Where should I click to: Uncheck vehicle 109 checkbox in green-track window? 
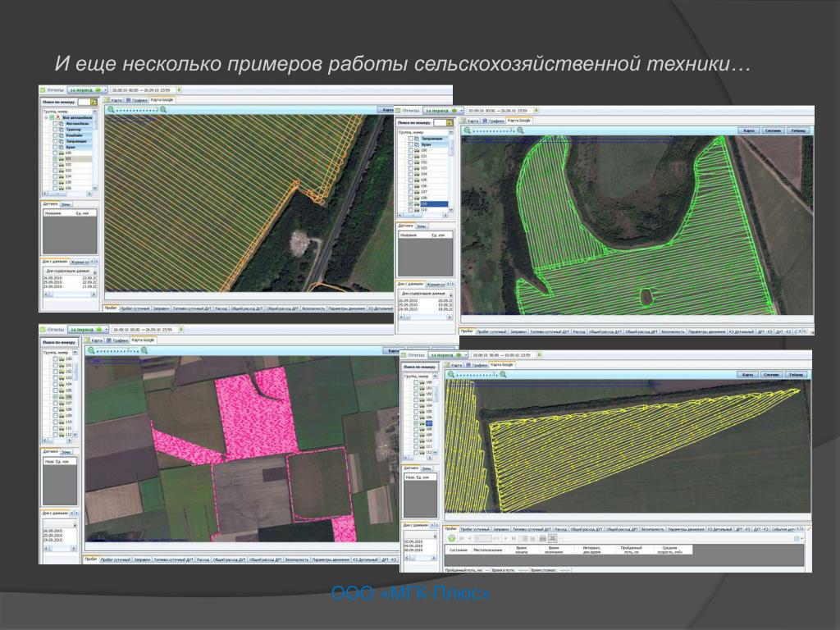pos(411,204)
